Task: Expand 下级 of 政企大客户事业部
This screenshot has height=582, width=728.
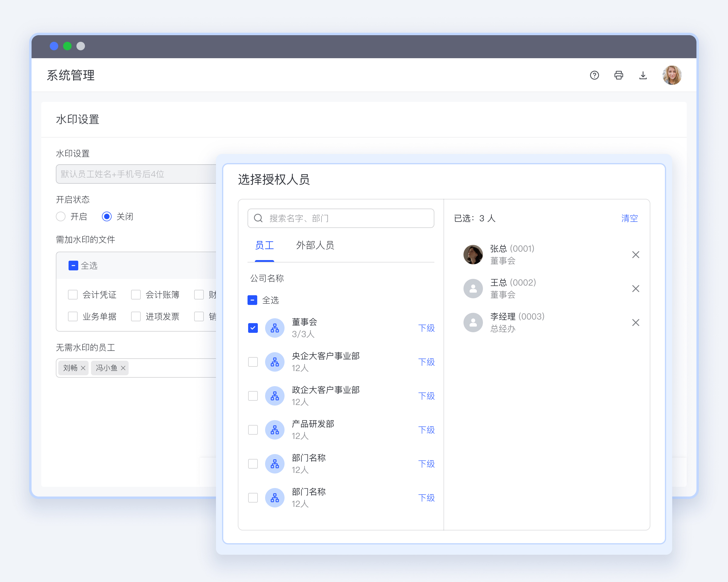Action: 426,396
